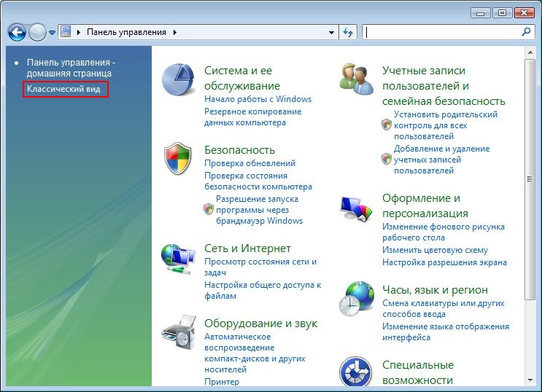The height and width of the screenshot is (392, 542).
Task: Click 'Изменение языка отображения интерфейса'
Action: 446,332
